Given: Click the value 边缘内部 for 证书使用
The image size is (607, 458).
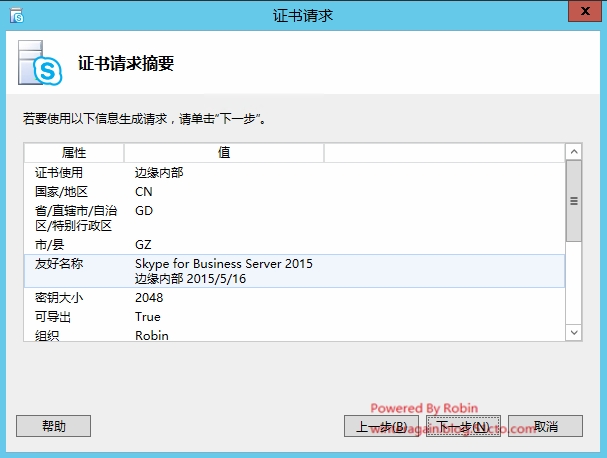Looking at the screenshot, I should (159, 173).
